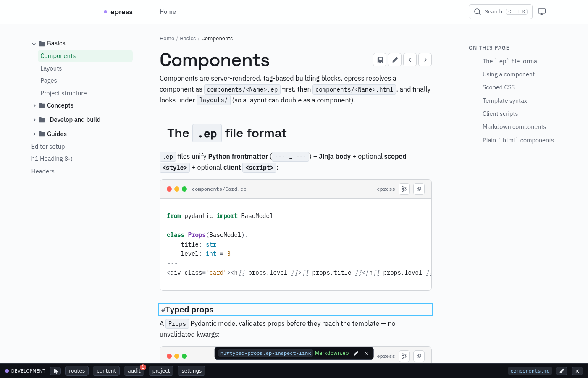Open the settings dev panel
The image size is (588, 378).
[x=192, y=371]
